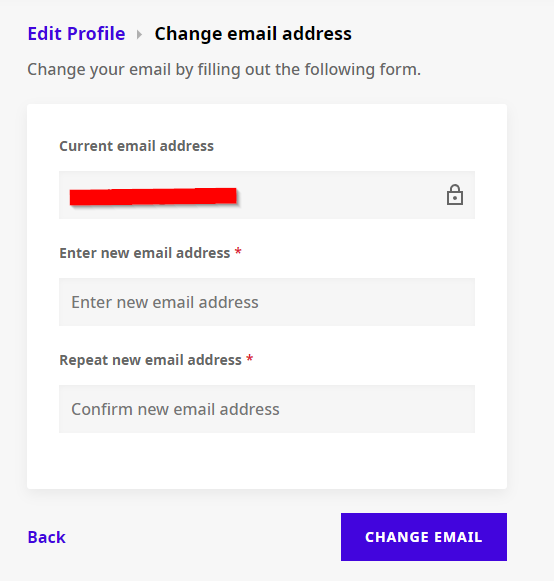The image size is (554, 581).
Task: Click the 'Confirm new email address' placeholder text
Action: (x=175, y=409)
